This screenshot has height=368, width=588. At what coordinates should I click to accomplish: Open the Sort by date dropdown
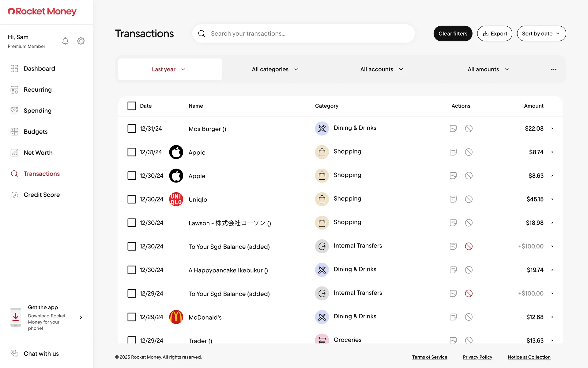click(541, 33)
